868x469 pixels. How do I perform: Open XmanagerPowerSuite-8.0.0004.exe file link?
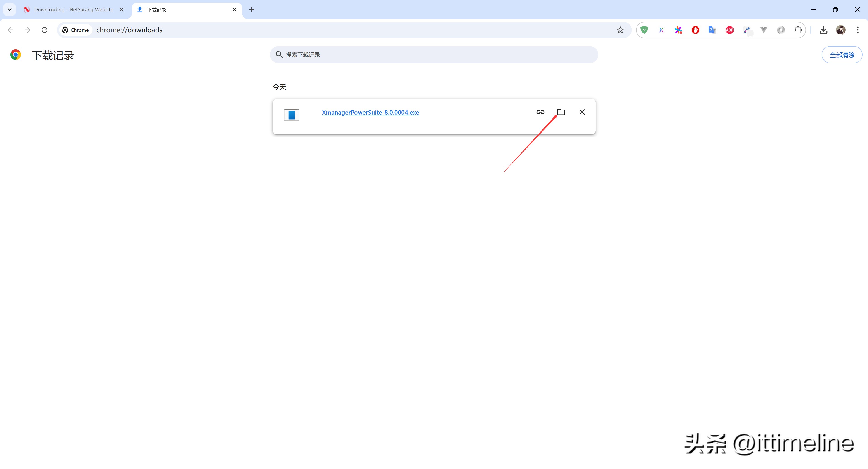370,113
